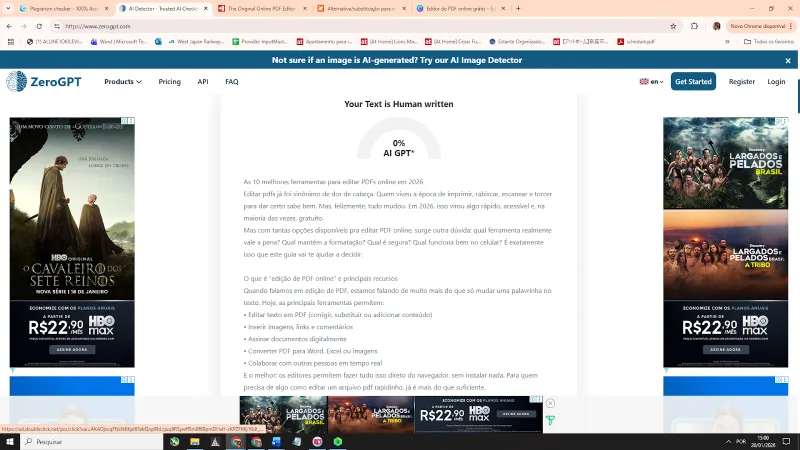Click the Windows Start button
Screen dimensions: 800x450
tap(9, 441)
